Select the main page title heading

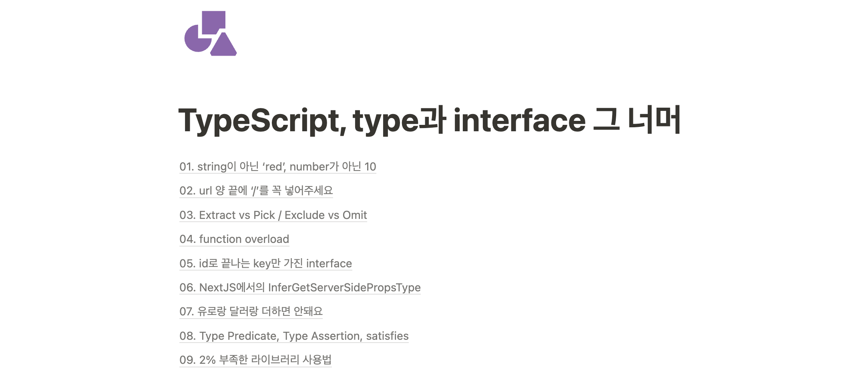[x=432, y=120]
